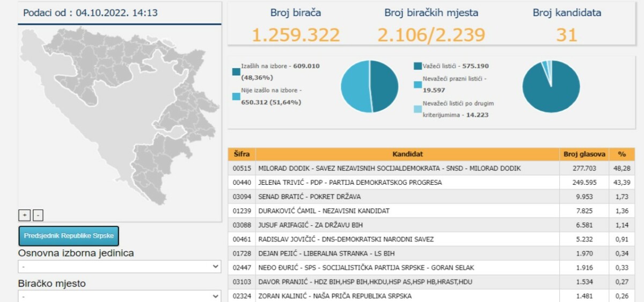The image size is (644, 302).
Task: Click the 'Nevažeći prazni listići' legend square
Action: [x=418, y=84]
